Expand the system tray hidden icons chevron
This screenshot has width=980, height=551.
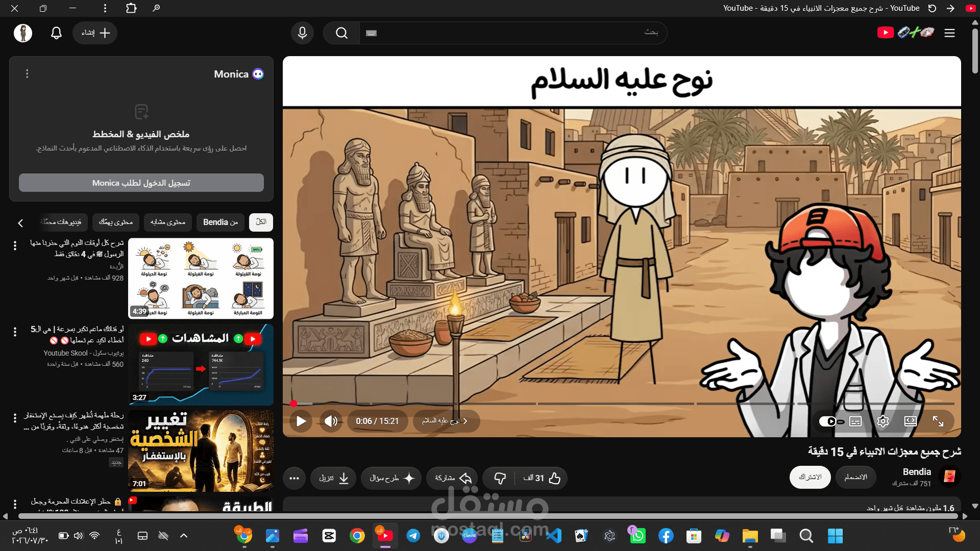click(184, 536)
